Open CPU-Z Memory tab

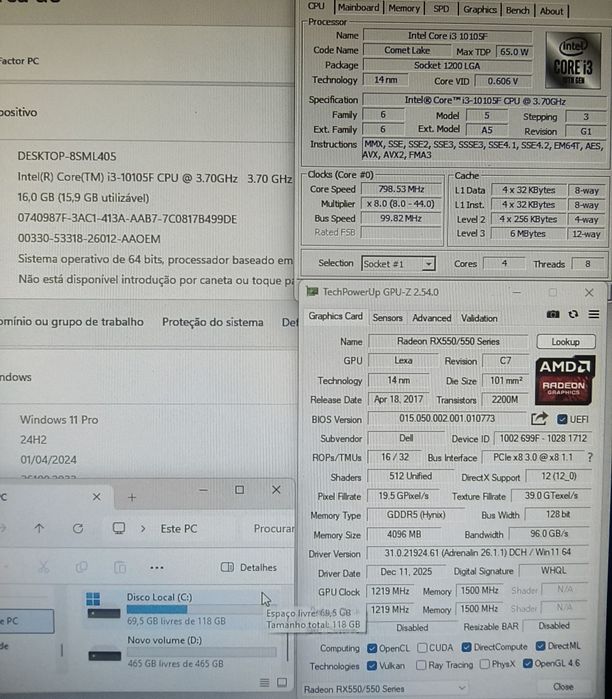click(x=404, y=8)
